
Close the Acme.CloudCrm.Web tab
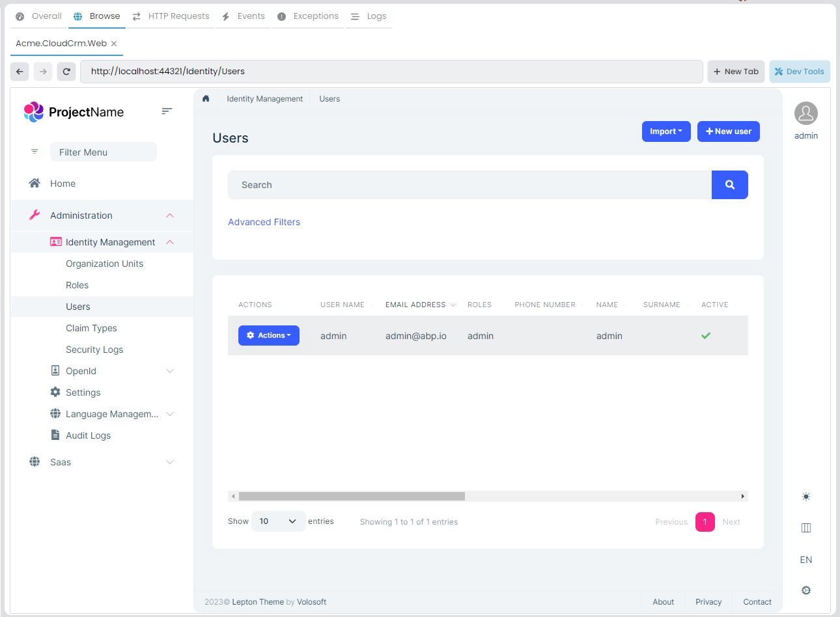click(x=114, y=44)
